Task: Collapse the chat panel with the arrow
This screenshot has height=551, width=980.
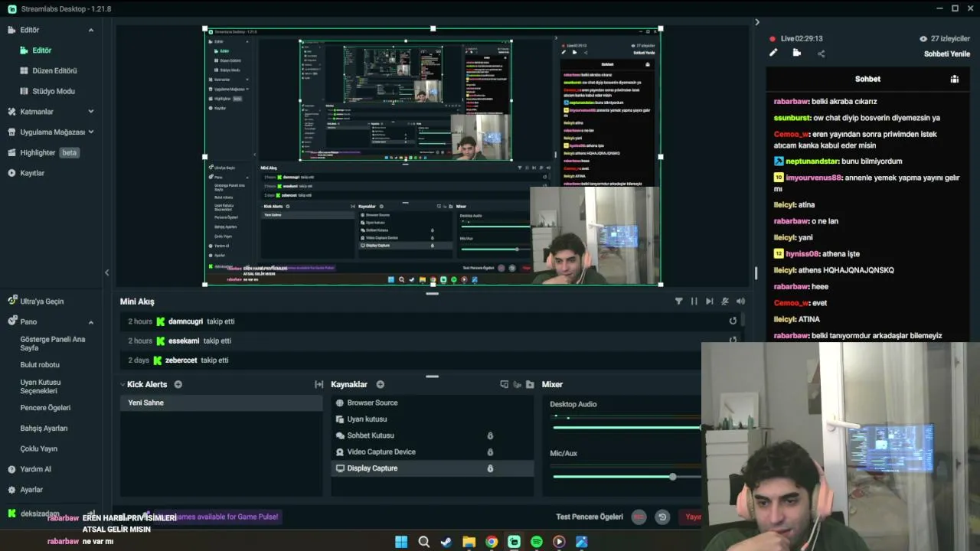Action: (x=757, y=22)
